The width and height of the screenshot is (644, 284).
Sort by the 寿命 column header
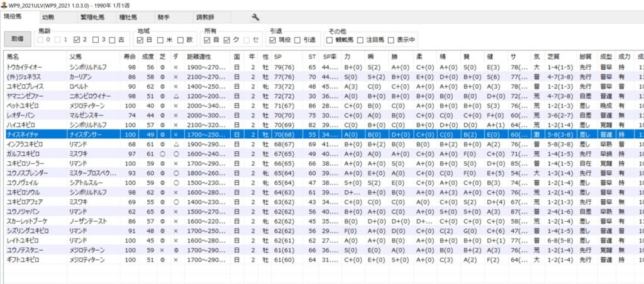[x=131, y=57]
